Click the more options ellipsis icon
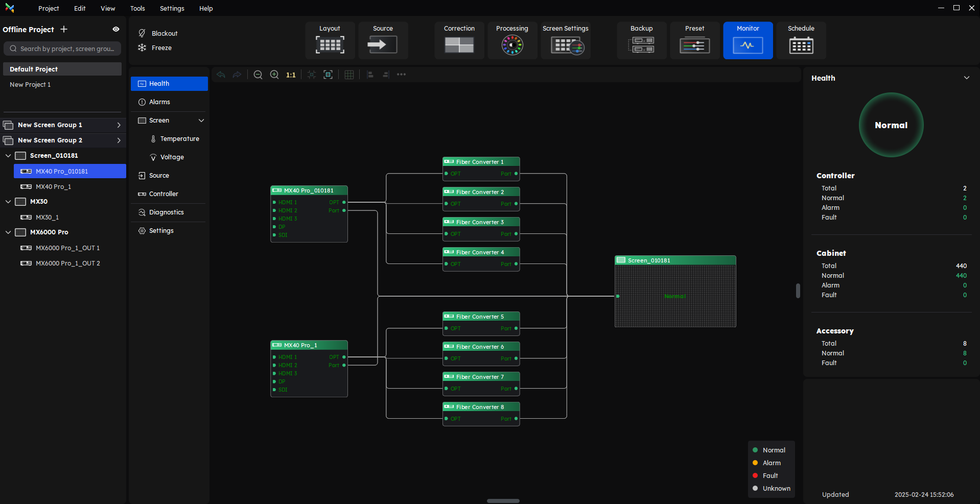 point(401,75)
